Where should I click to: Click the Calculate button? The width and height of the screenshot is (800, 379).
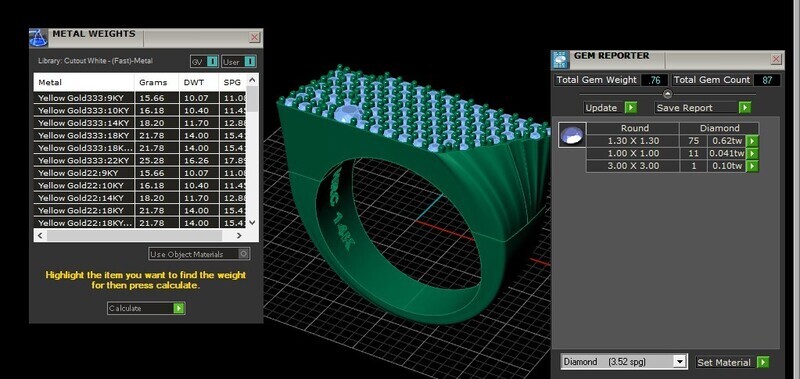tap(145, 308)
